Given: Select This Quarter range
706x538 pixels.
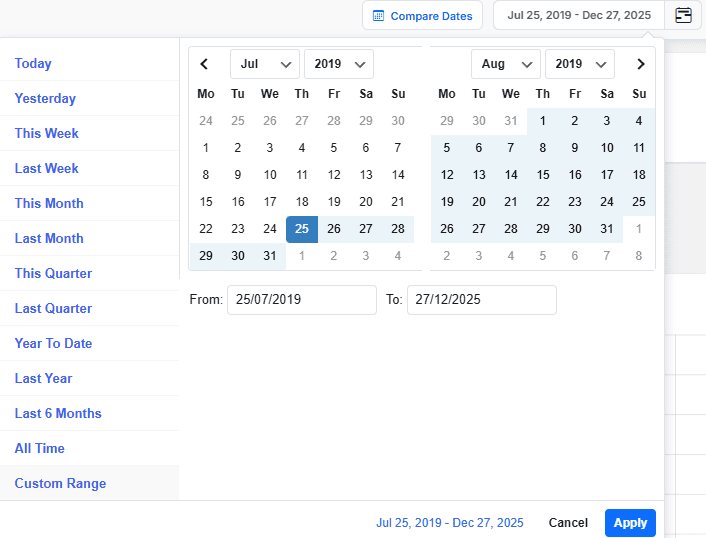Looking at the screenshot, I should pos(90,273).
